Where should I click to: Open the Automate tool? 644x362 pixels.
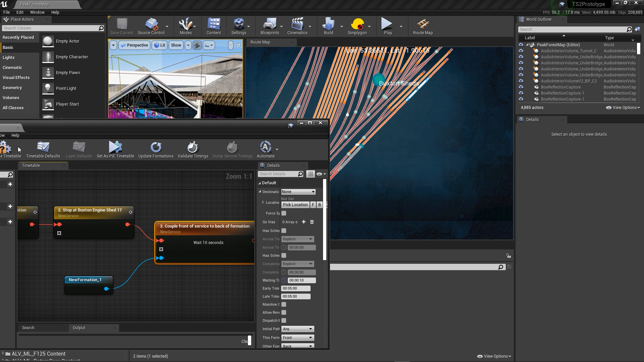(x=265, y=149)
